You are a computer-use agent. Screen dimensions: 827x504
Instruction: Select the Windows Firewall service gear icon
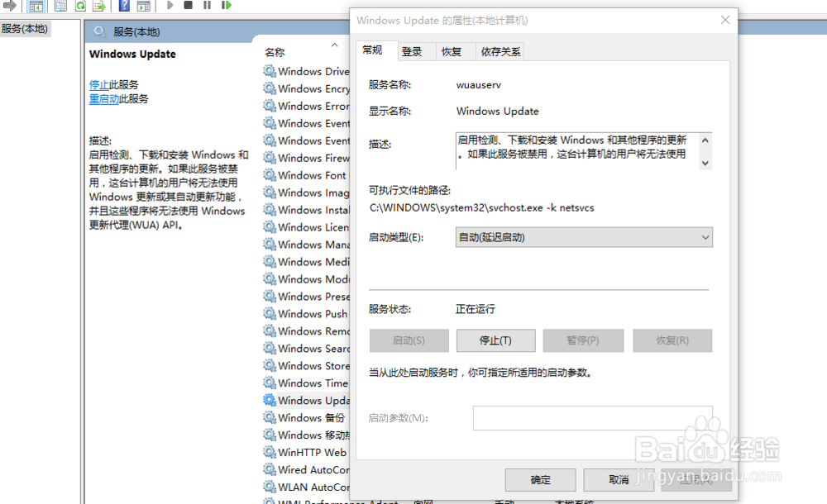click(270, 158)
